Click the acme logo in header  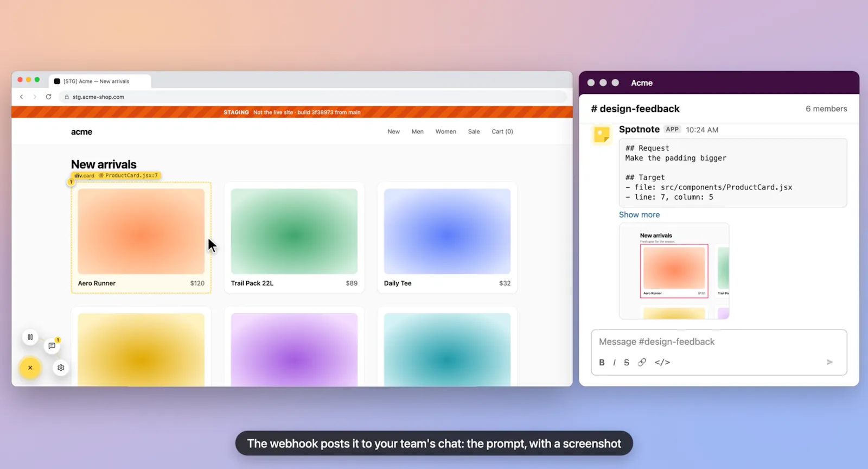[81, 132]
